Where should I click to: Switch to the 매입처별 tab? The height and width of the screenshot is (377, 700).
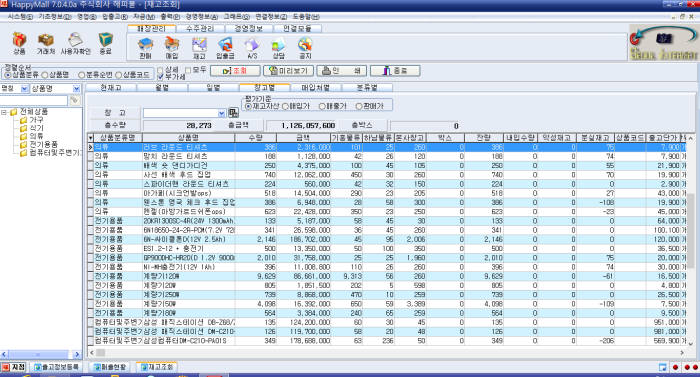coord(316,88)
